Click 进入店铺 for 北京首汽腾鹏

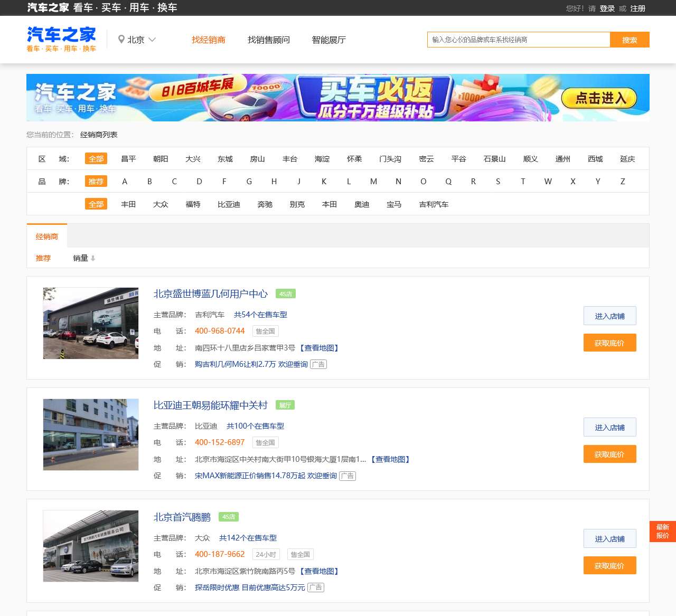tap(610, 538)
